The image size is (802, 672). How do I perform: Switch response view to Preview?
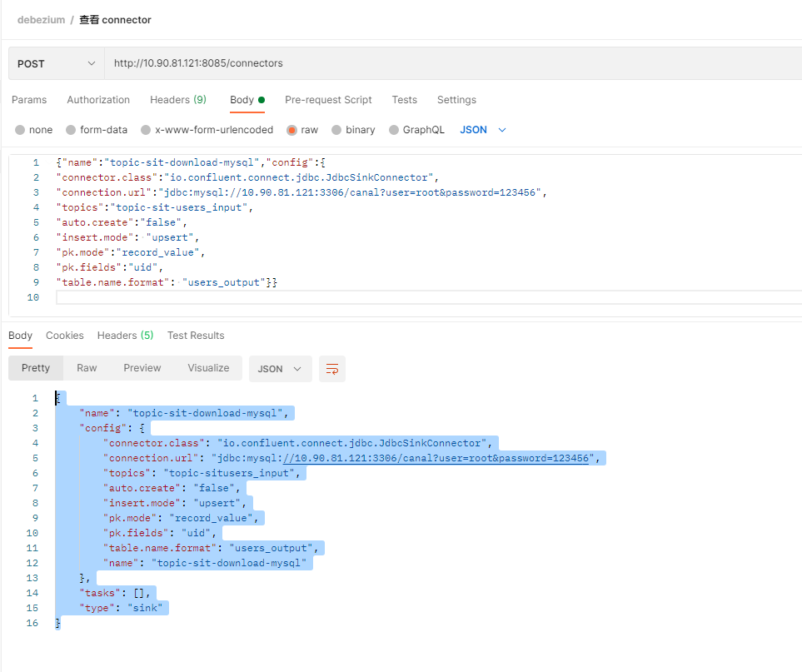142,367
